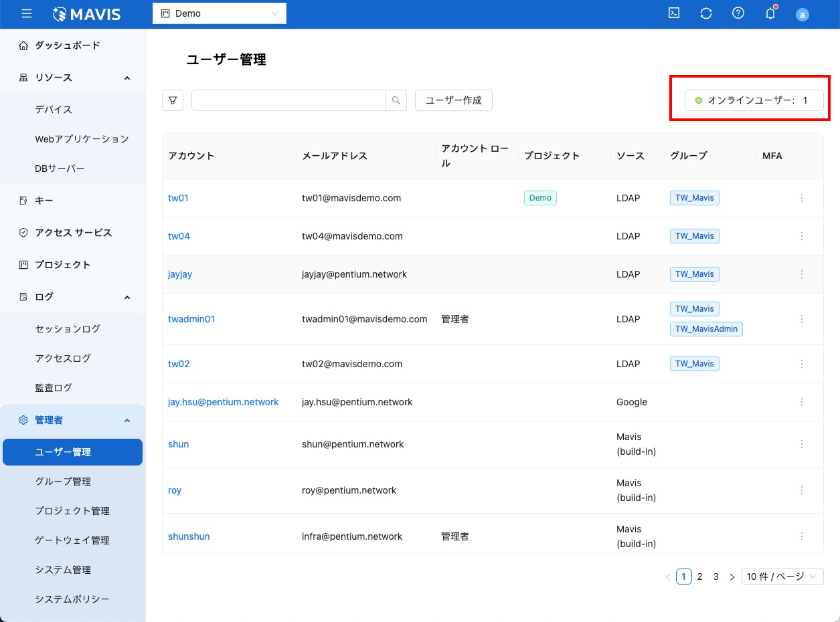This screenshot has height=622, width=840.
Task: Go to グループ管理 in the sidebar
Action: coord(63,482)
